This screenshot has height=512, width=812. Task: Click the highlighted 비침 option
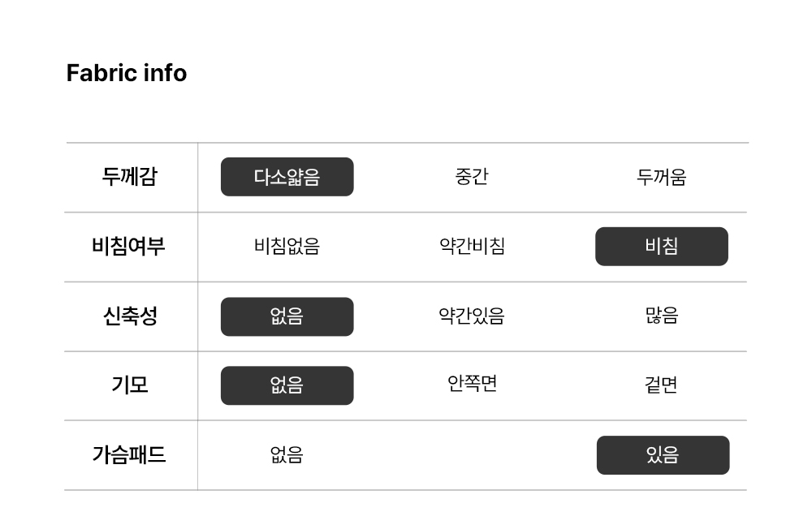click(x=662, y=247)
